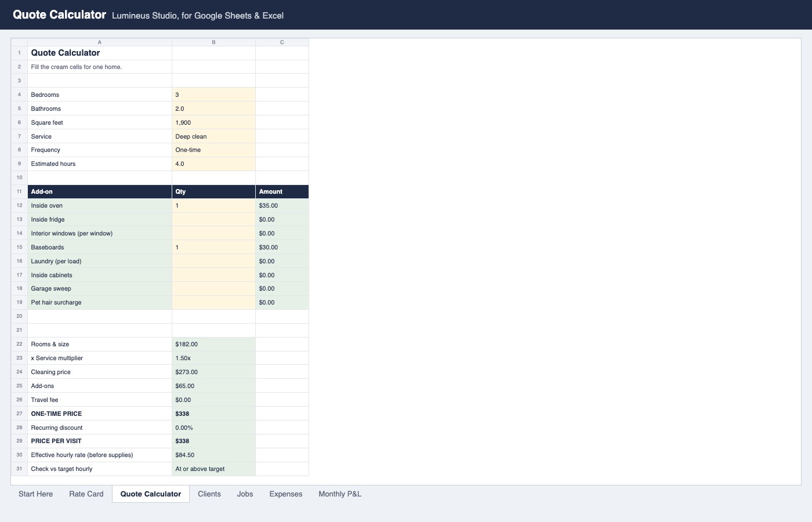Viewport: 812px width, 522px height.
Task: Open the Service cell showing Deep clean
Action: pos(213,136)
